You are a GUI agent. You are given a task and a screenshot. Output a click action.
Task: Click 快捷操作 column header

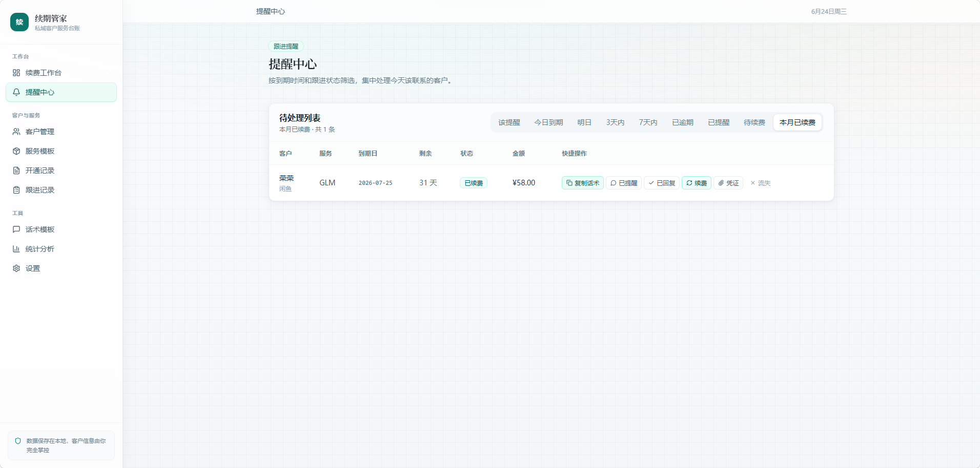574,154
